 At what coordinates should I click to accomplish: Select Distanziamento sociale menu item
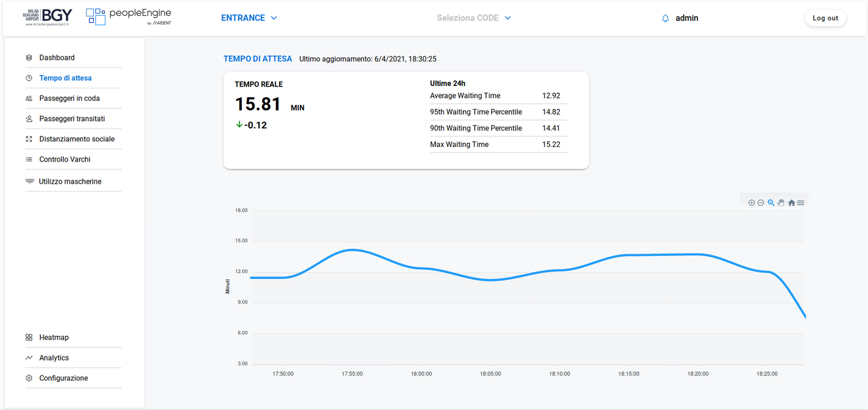(76, 139)
